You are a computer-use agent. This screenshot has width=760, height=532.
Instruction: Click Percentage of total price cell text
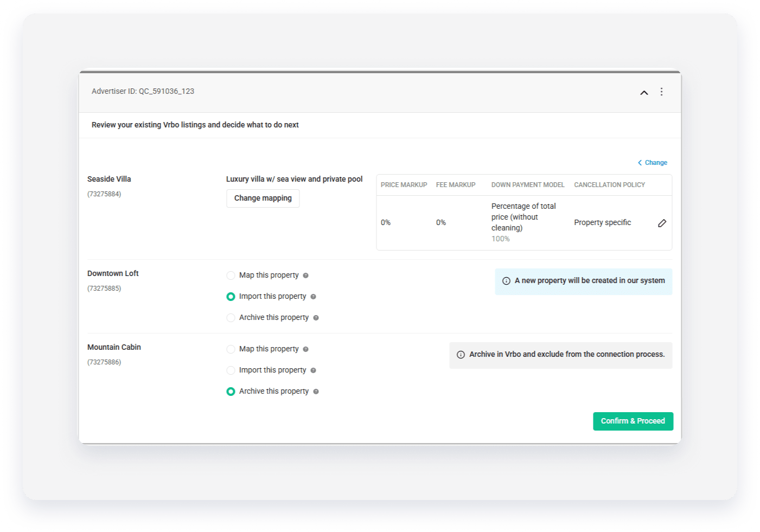coord(523,217)
